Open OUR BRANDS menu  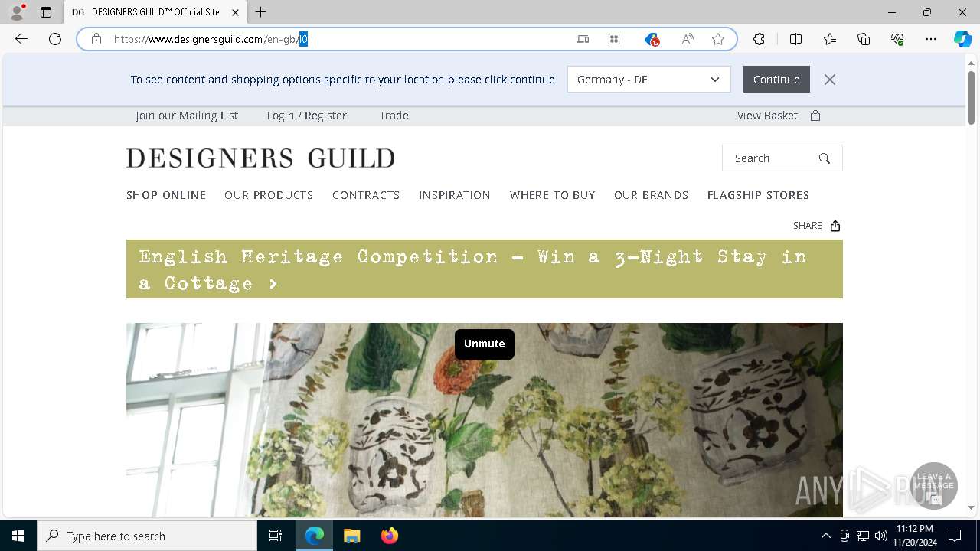click(x=651, y=195)
